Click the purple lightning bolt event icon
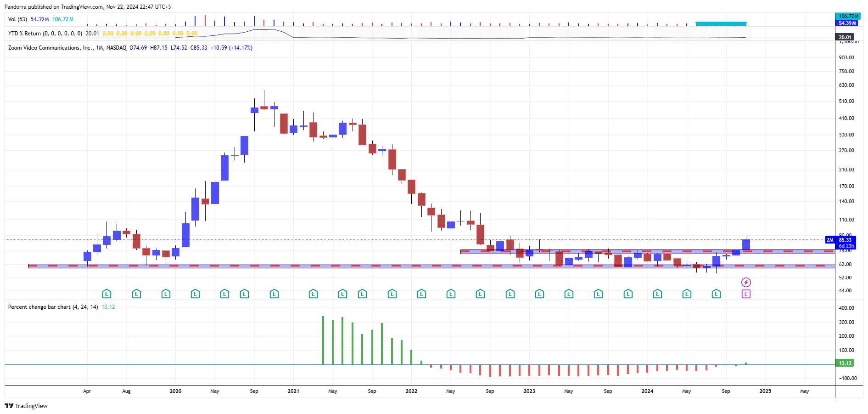 coord(746,282)
